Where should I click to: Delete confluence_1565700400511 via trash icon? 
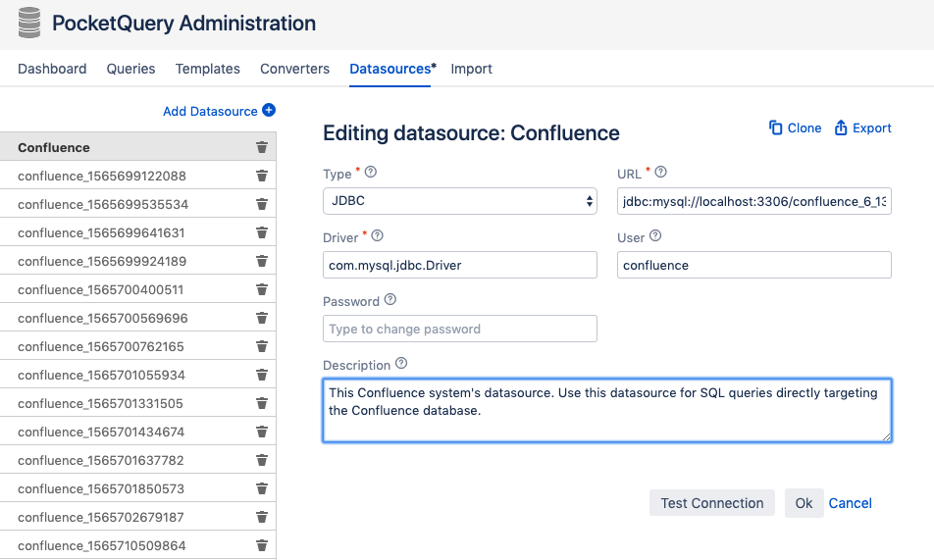(262, 289)
